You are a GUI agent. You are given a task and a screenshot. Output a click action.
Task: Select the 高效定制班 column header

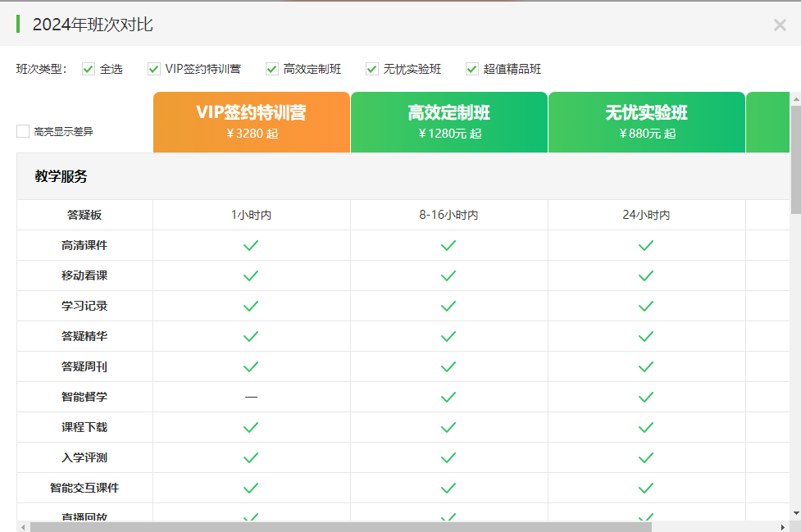449,122
